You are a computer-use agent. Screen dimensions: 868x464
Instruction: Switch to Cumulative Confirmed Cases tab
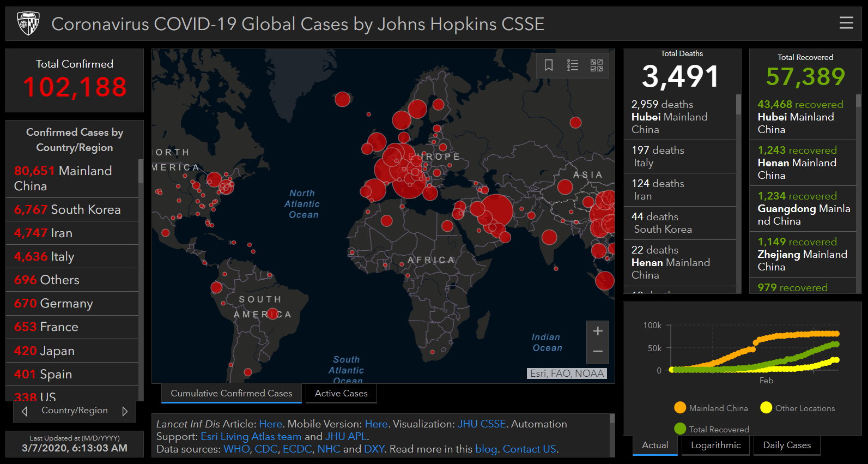(x=232, y=393)
